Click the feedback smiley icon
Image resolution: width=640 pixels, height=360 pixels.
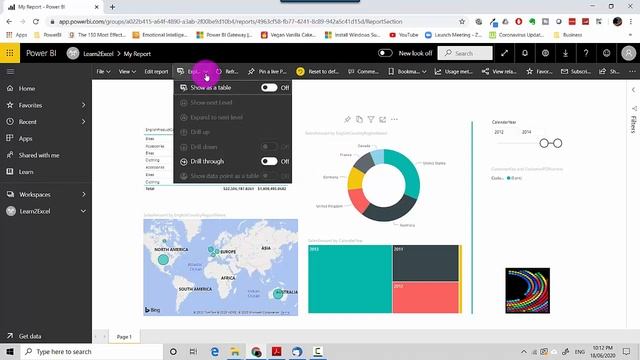tap(607, 53)
